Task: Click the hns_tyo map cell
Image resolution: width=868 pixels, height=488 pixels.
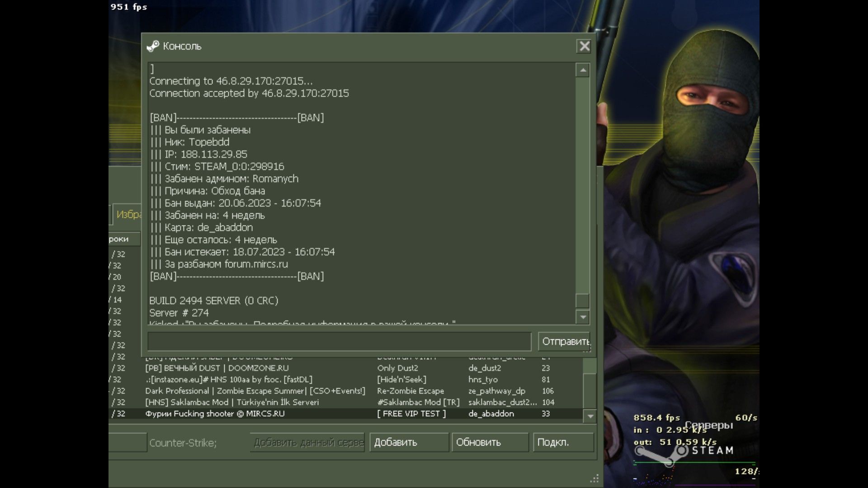Action: tap(483, 380)
